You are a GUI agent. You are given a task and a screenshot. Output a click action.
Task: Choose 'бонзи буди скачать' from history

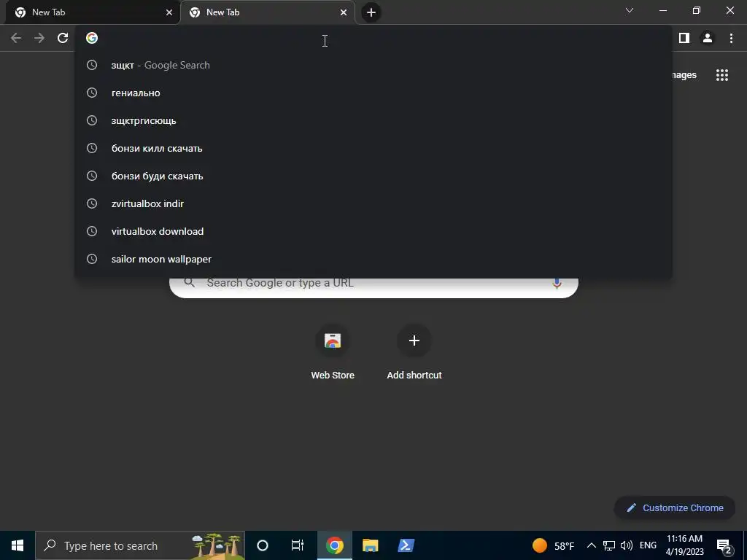pyautogui.click(x=373, y=176)
